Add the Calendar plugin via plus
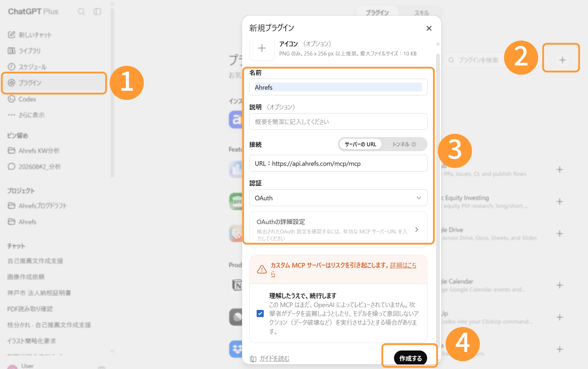This screenshot has width=588, height=369. [560, 285]
